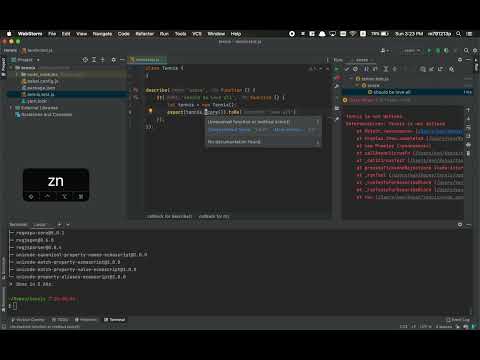Add new terminal session with plus
Image resolution: width=480 pixels, height=360 pixels.
coord(59,225)
